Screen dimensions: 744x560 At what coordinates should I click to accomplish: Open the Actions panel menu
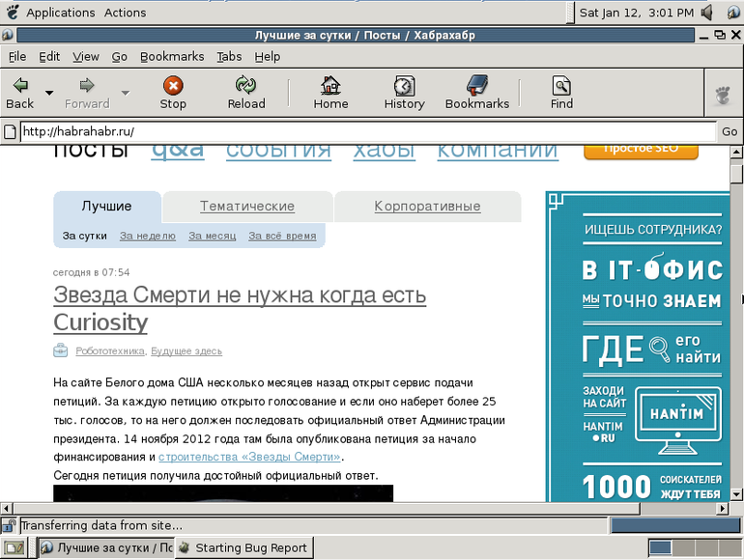point(125,13)
